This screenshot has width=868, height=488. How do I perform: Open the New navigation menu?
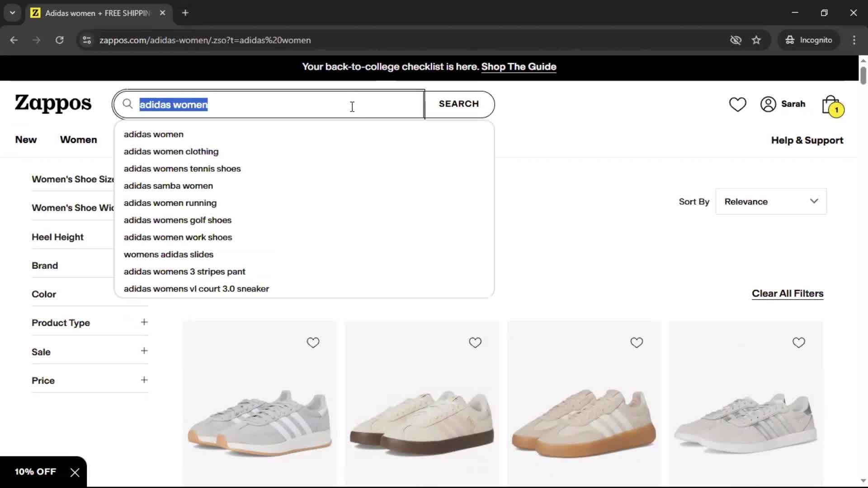pos(26,140)
